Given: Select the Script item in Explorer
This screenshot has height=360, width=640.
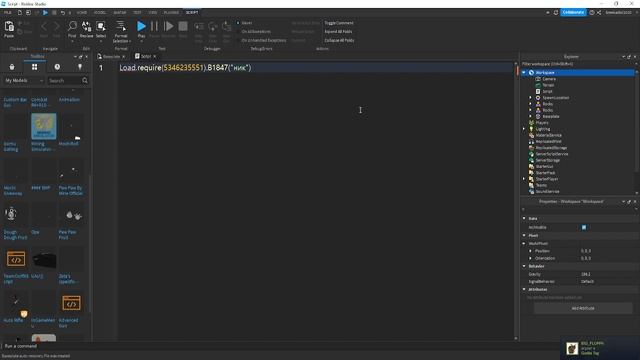Looking at the screenshot, I should [x=547, y=91].
